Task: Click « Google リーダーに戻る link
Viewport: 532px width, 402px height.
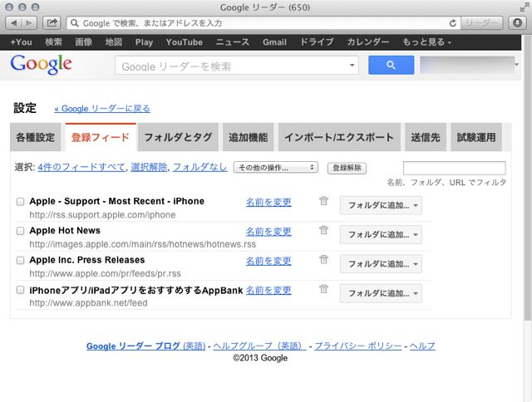Action: tap(102, 109)
